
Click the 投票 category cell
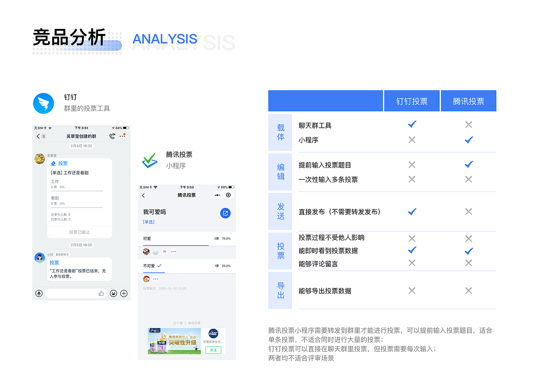tap(281, 251)
